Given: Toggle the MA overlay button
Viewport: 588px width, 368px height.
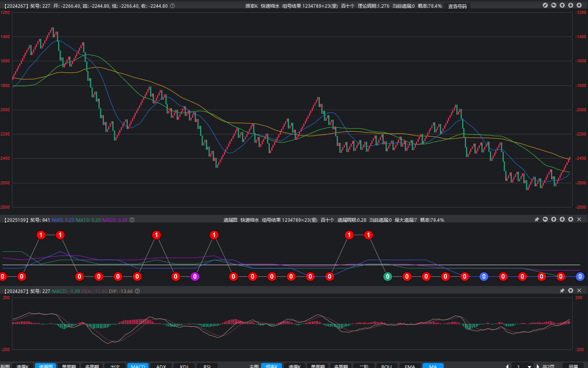Looking at the screenshot, I should pyautogui.click(x=433, y=366).
